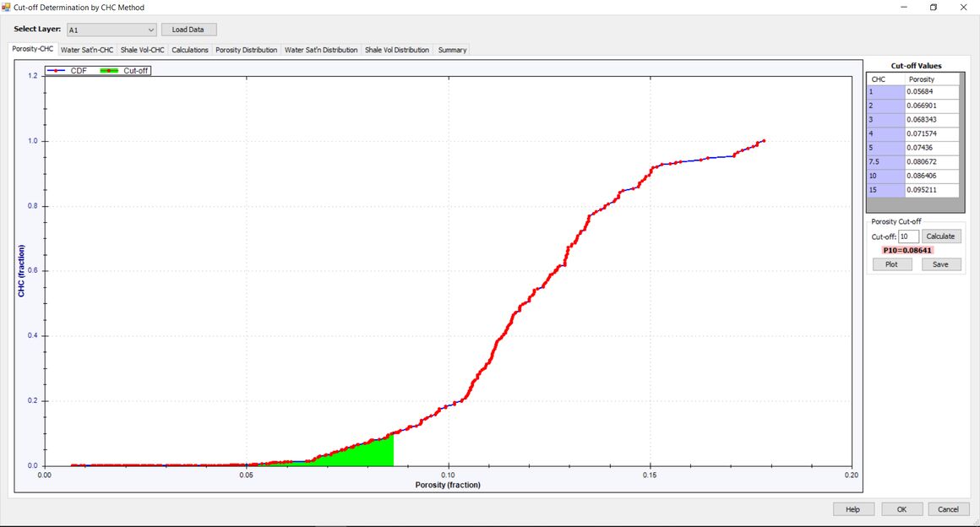This screenshot has height=527, width=980.
Task: Click the green Cut-off legend swatch
Action: pos(110,71)
